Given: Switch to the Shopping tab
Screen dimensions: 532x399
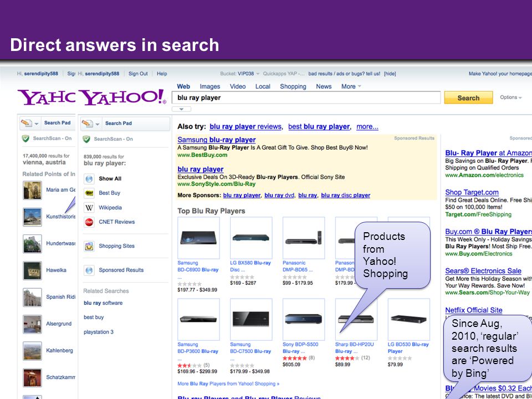Looking at the screenshot, I should pyautogui.click(x=293, y=86).
